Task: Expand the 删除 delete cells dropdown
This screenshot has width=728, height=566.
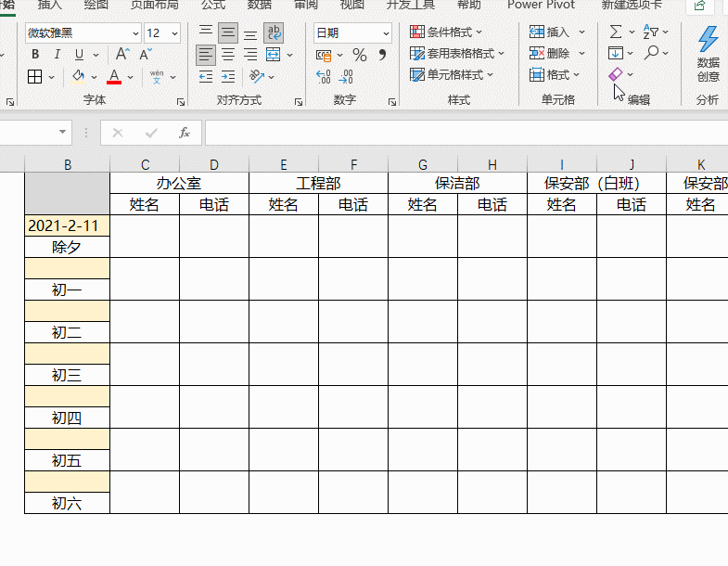Action: (581, 54)
